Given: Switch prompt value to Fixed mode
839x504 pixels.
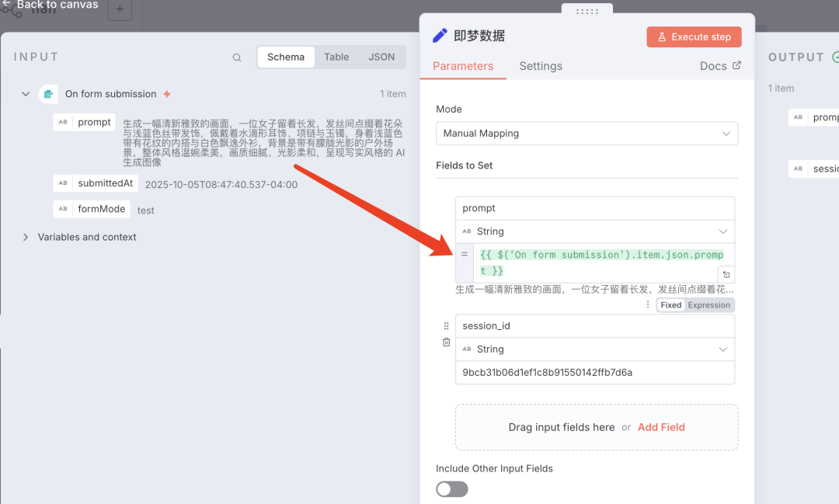Looking at the screenshot, I should click(670, 305).
